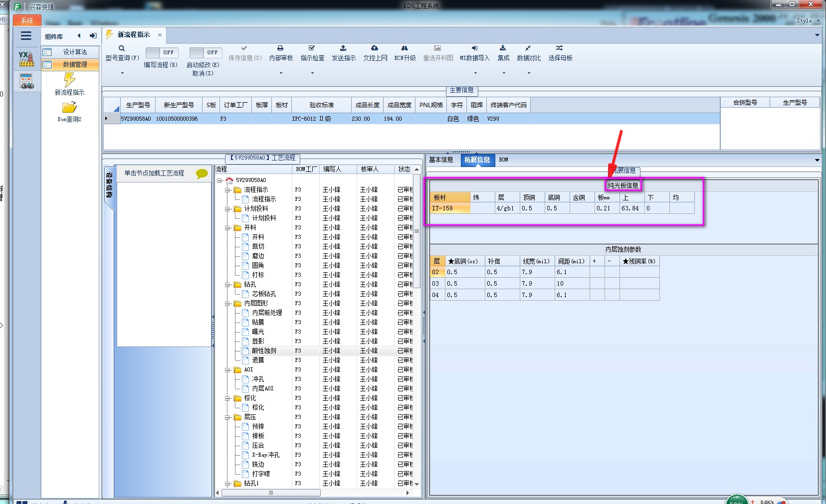
Task: Click the 设备结构 vertical side tab
Action: [109, 185]
